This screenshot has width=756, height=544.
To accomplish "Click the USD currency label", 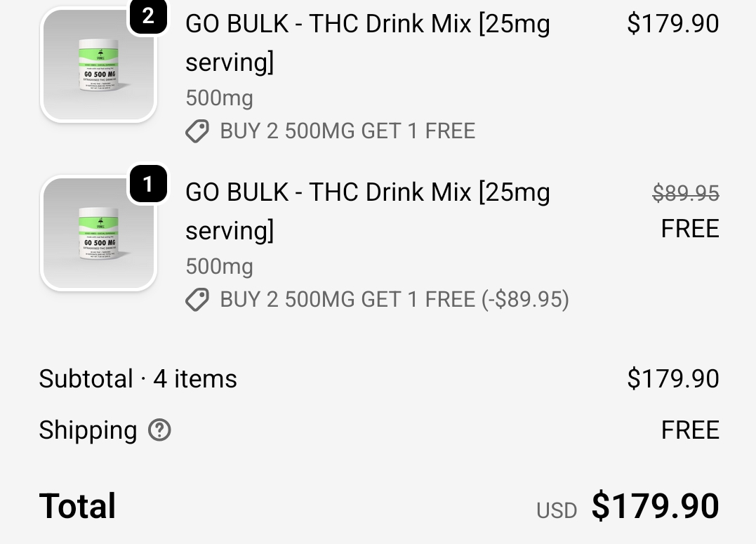I will coord(556,510).
